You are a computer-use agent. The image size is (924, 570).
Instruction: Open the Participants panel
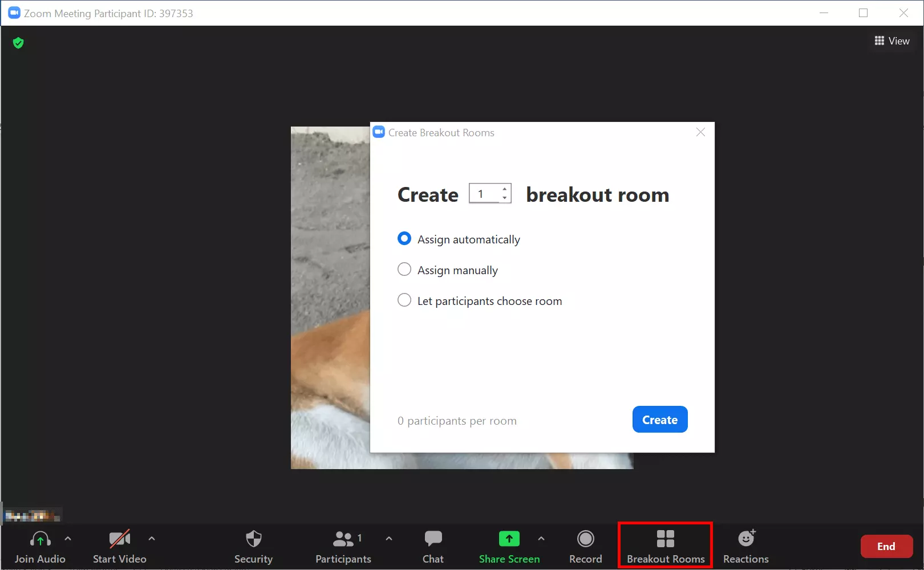[x=343, y=547]
